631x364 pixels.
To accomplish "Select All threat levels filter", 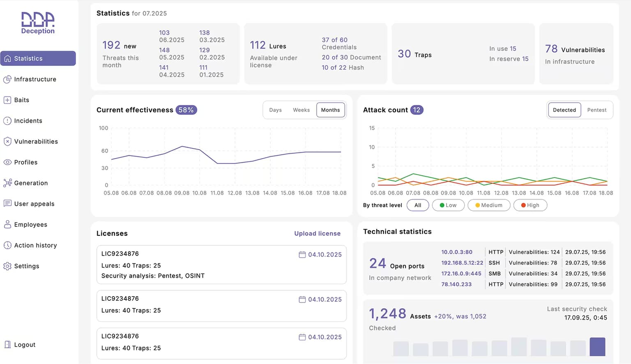I will (418, 205).
